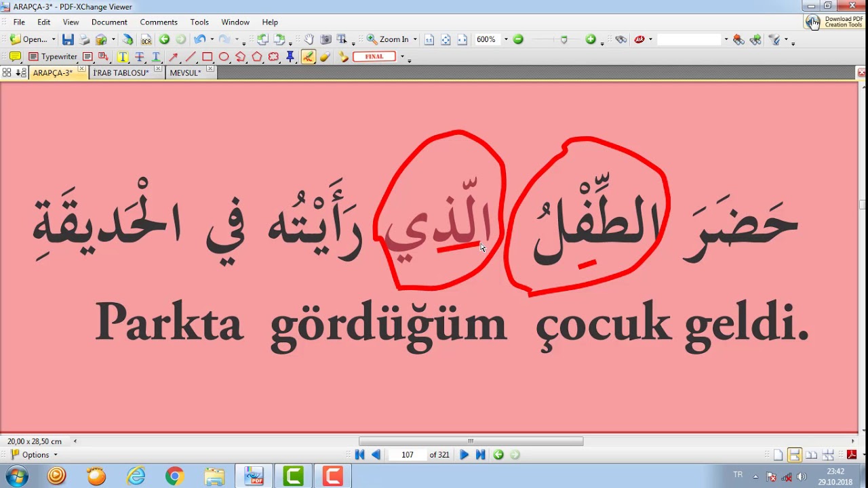
Task: Go to the next page
Action: pos(464,455)
